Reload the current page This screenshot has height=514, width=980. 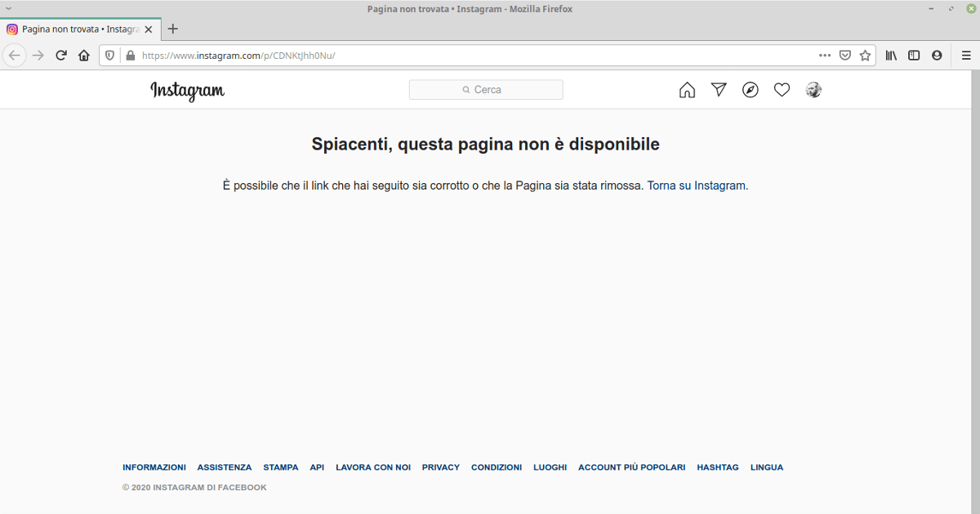click(x=60, y=56)
